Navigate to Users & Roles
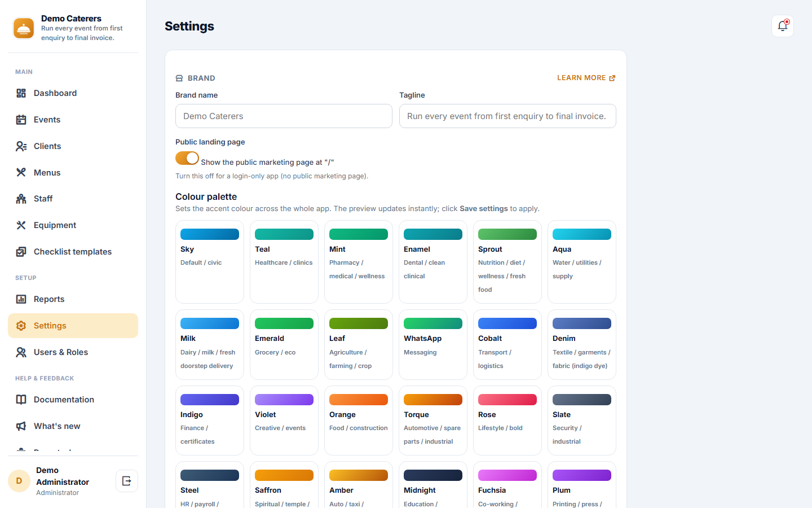The width and height of the screenshot is (812, 508). [73, 352]
